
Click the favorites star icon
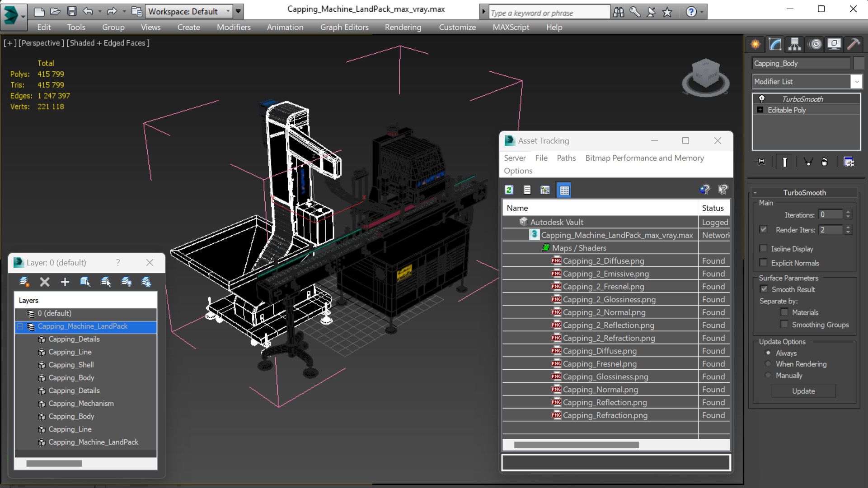tap(667, 12)
